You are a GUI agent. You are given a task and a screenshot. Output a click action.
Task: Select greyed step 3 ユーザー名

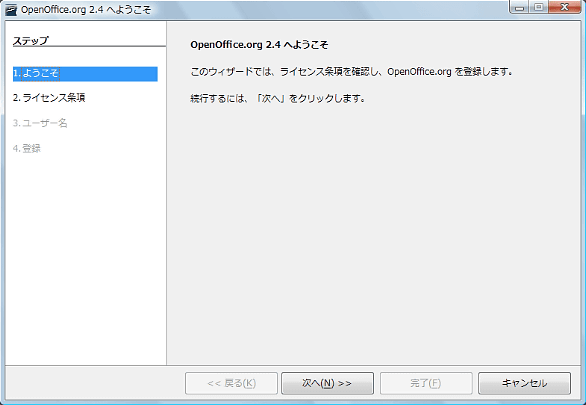coord(40,123)
